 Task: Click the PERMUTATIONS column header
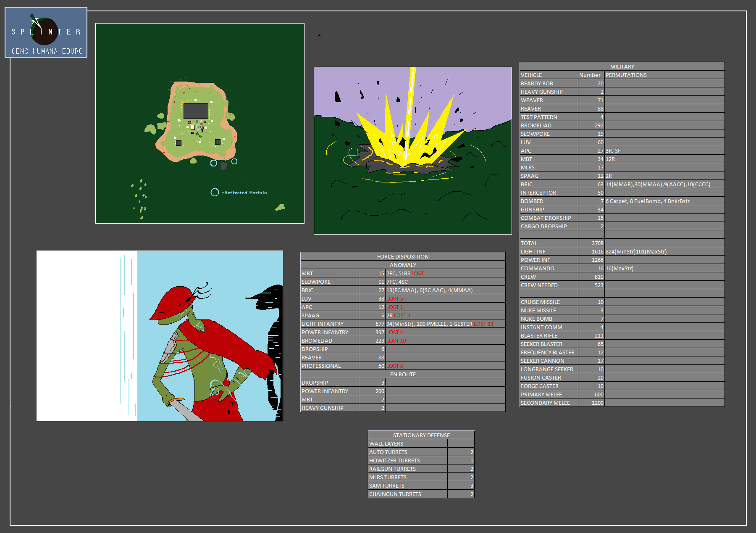[x=626, y=75]
